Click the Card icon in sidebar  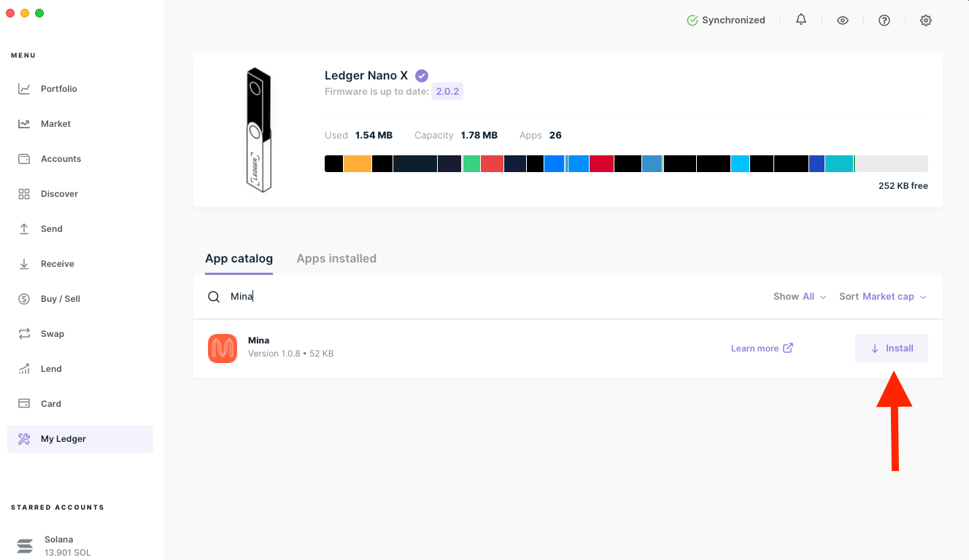[24, 404]
